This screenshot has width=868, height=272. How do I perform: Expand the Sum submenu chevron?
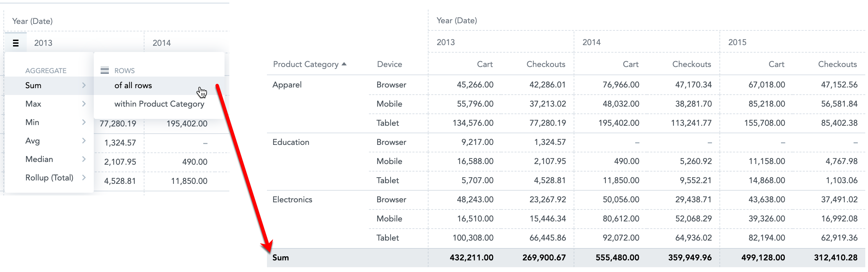click(x=84, y=85)
